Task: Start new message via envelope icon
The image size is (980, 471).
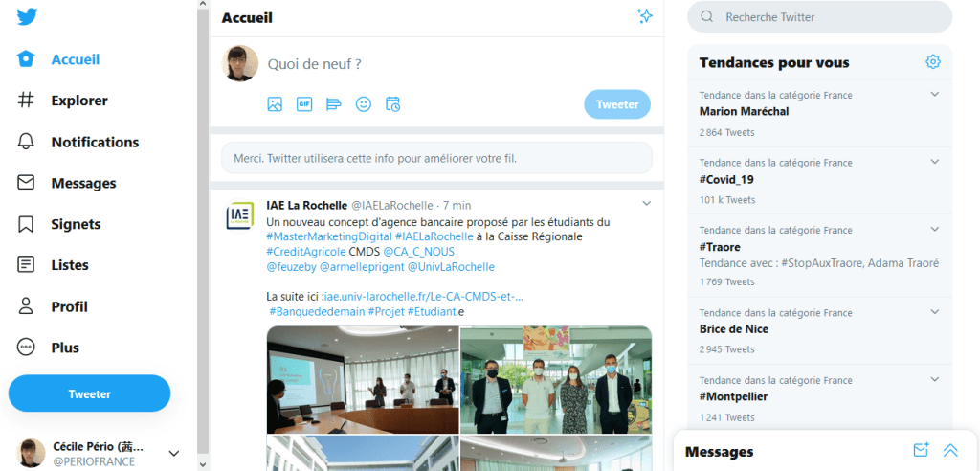Action: coord(921,450)
